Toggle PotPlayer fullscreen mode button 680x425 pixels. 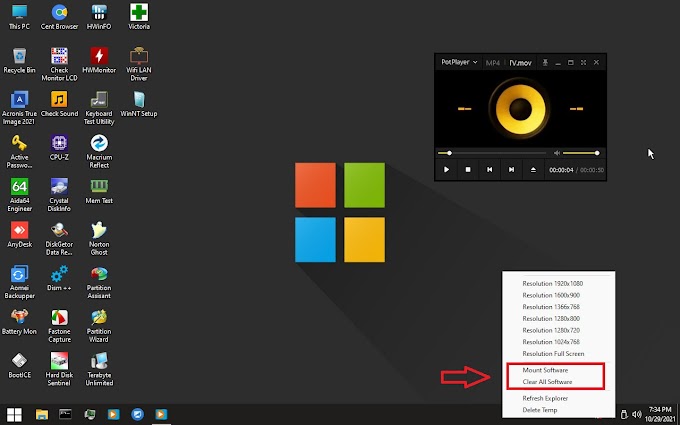[x=583, y=63]
